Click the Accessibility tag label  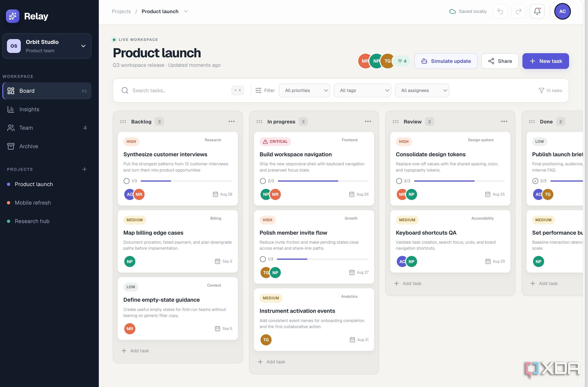[x=482, y=218]
